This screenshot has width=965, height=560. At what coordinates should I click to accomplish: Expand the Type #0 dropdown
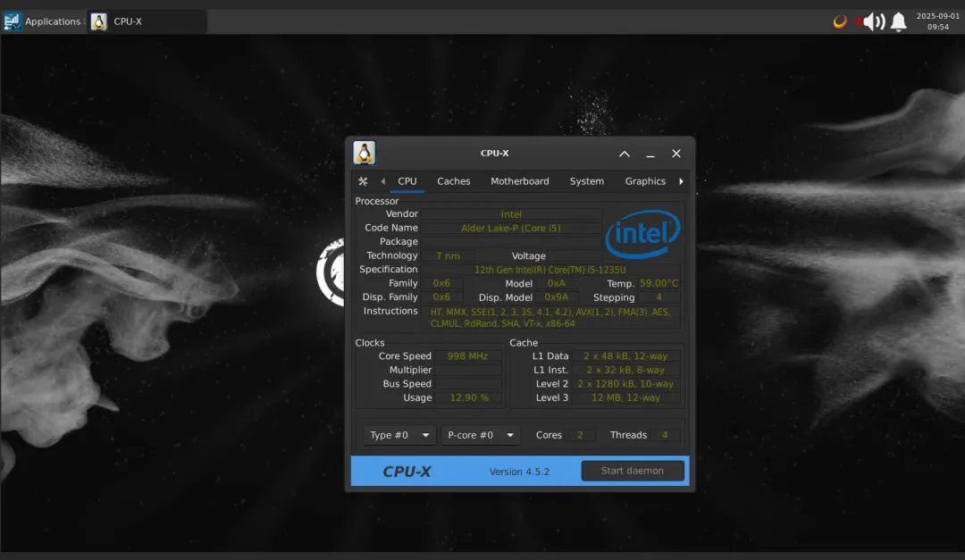400,435
